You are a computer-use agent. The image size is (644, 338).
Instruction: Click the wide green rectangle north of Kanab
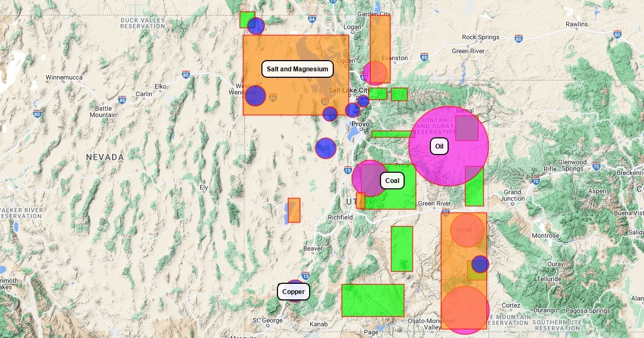[x=372, y=300]
